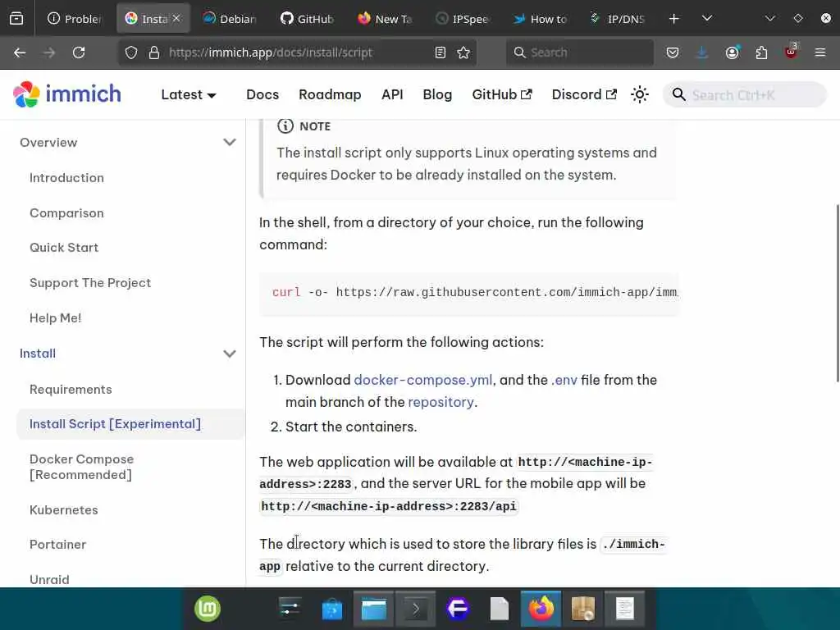
Task: Click the page vertical scrollbar thumb
Action: tap(838, 293)
